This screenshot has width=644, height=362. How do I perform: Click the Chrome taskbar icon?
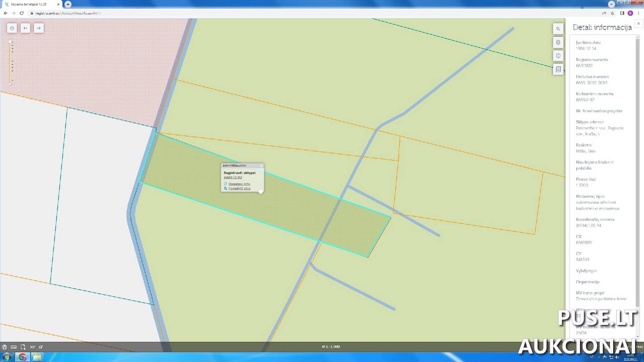22,357
